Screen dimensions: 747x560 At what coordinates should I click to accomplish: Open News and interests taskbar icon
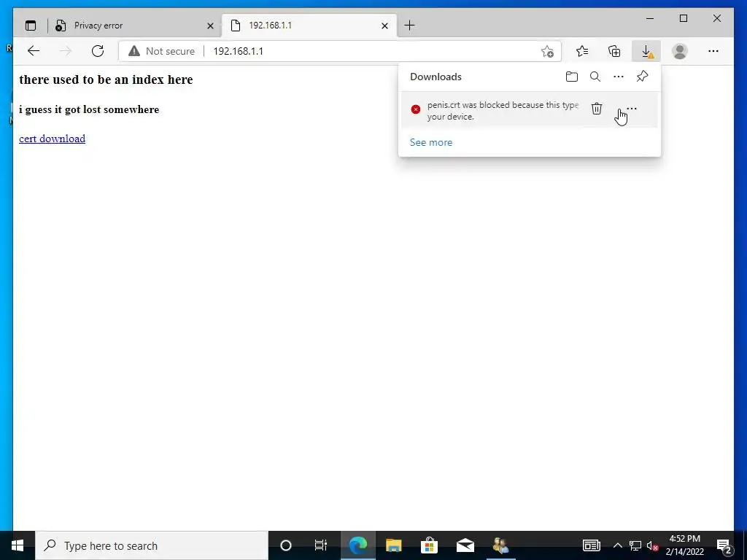(591, 545)
